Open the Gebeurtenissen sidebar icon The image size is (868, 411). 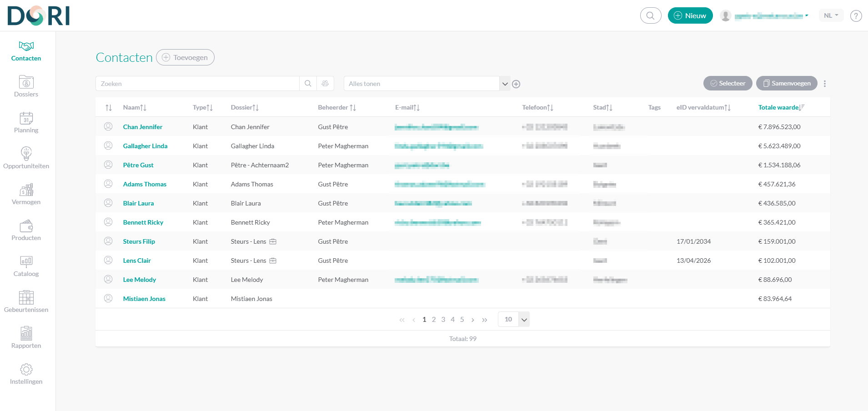pos(26,298)
